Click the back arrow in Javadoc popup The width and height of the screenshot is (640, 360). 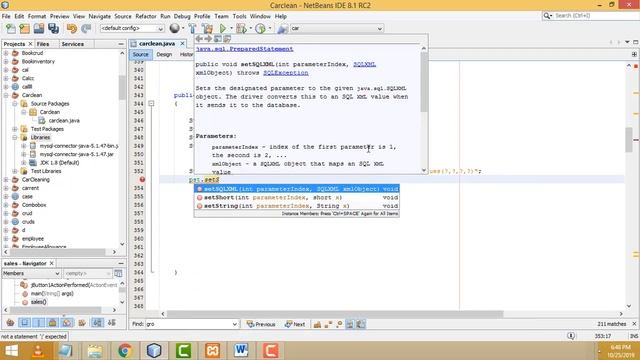click(199, 39)
